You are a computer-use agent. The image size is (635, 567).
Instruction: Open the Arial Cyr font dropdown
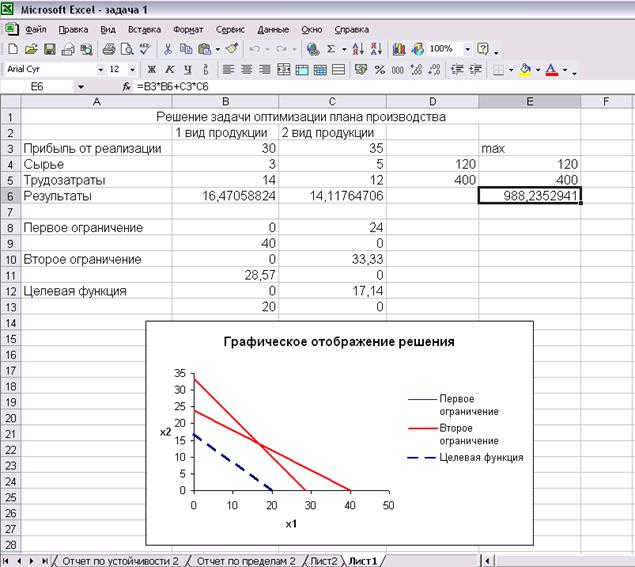(100, 70)
